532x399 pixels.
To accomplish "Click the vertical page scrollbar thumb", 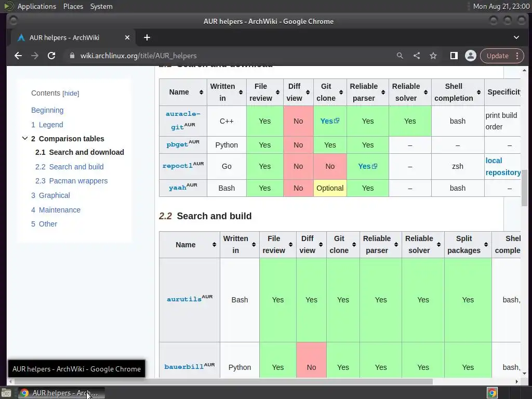I will pyautogui.click(x=525, y=187).
